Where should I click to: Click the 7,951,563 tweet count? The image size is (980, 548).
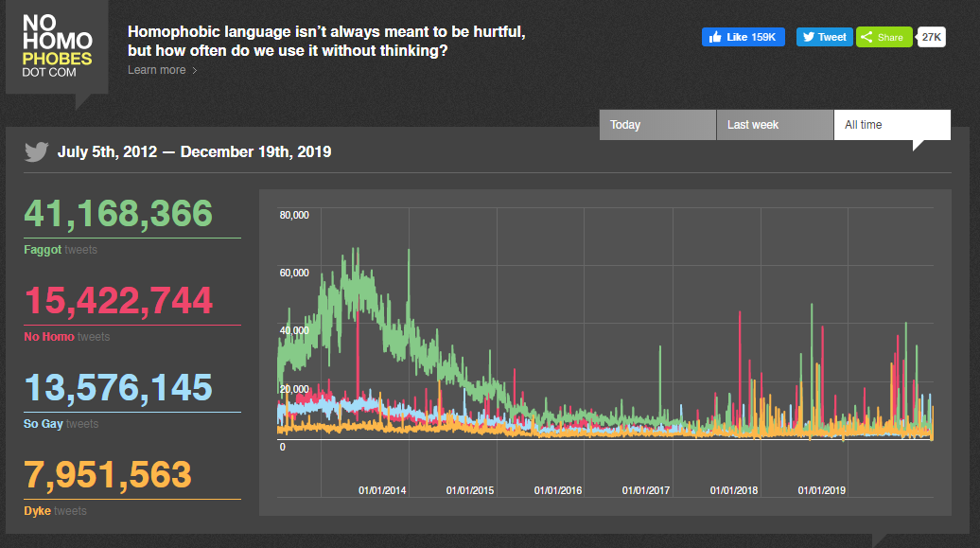[x=108, y=475]
